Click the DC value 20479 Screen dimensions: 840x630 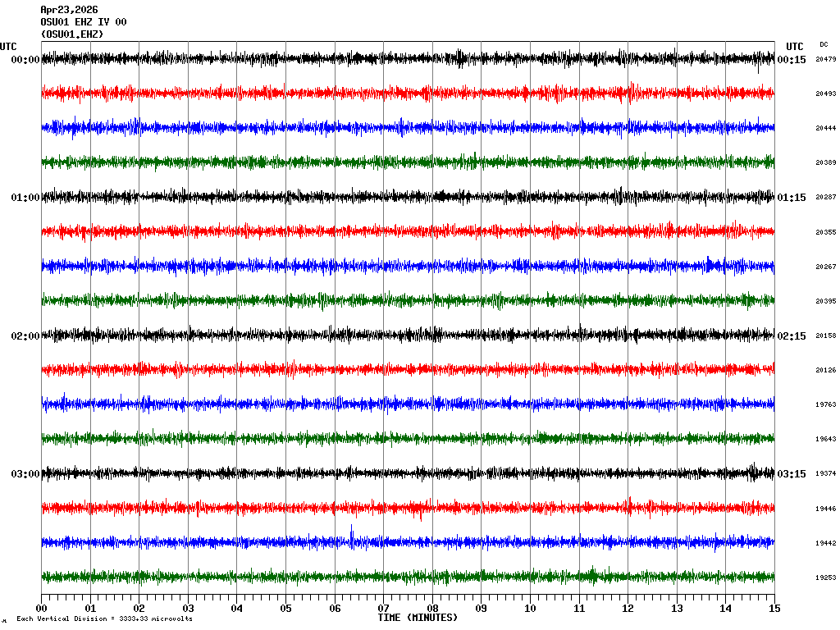click(825, 59)
